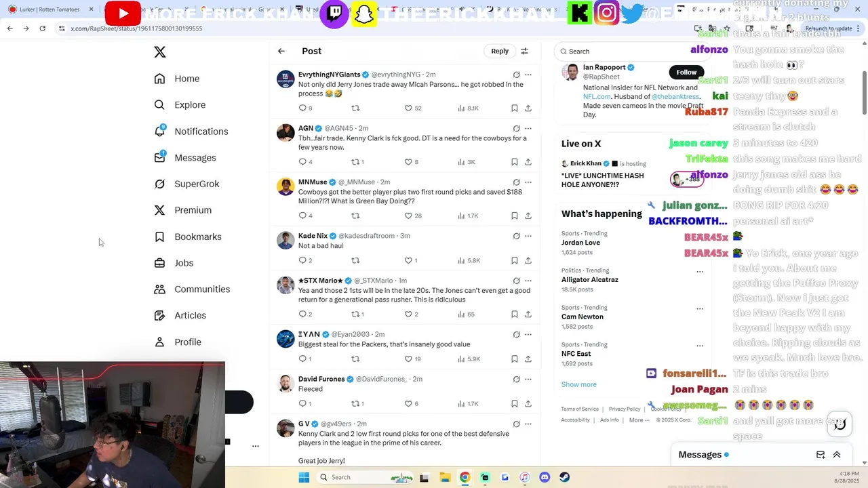
Task: Open more options on the Kade Nix reply
Action: [x=528, y=236]
